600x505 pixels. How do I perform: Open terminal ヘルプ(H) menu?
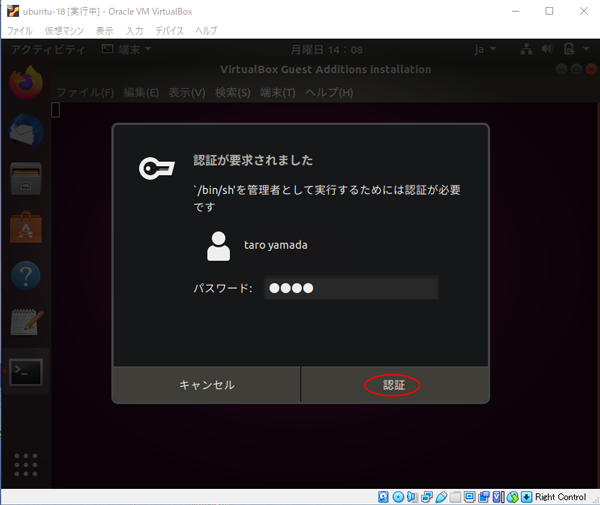tap(329, 93)
